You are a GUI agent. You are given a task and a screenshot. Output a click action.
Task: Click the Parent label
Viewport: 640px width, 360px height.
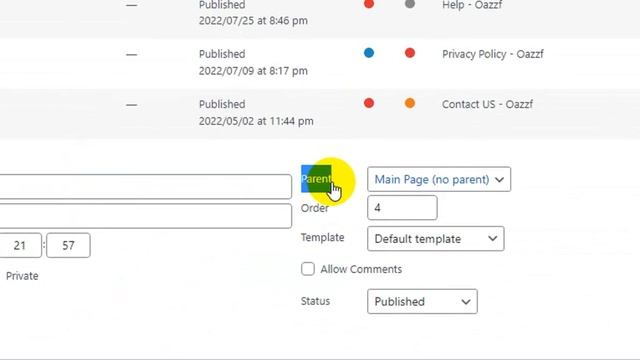(316, 179)
